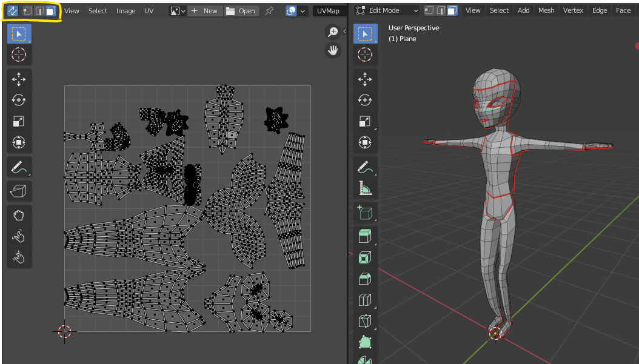Choose the Add Cube tool in 3D viewport
This screenshot has height=364, width=639.
coord(365,213)
